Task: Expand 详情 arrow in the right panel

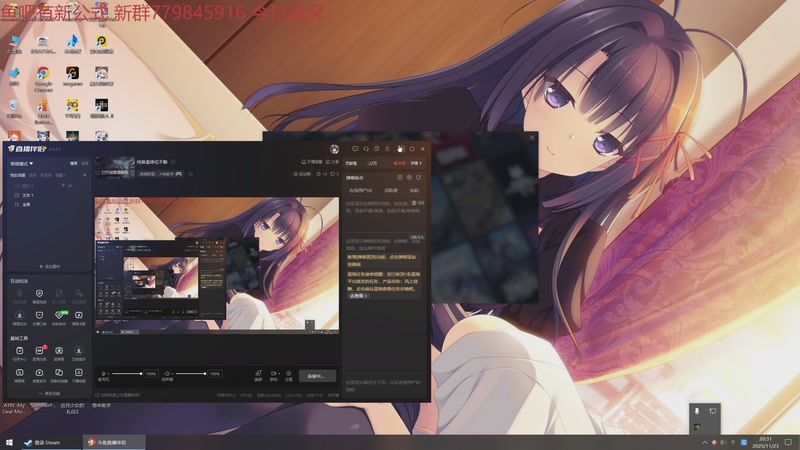Action: (x=416, y=163)
